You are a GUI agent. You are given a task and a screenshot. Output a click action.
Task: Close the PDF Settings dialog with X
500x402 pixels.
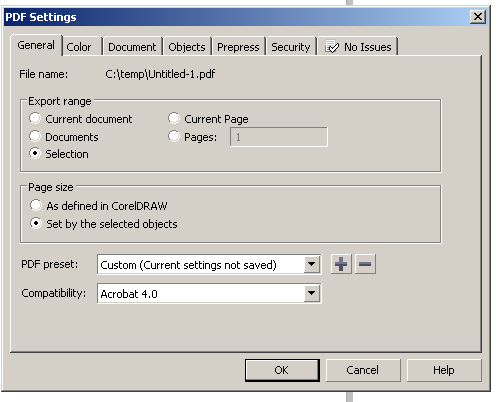click(x=478, y=17)
